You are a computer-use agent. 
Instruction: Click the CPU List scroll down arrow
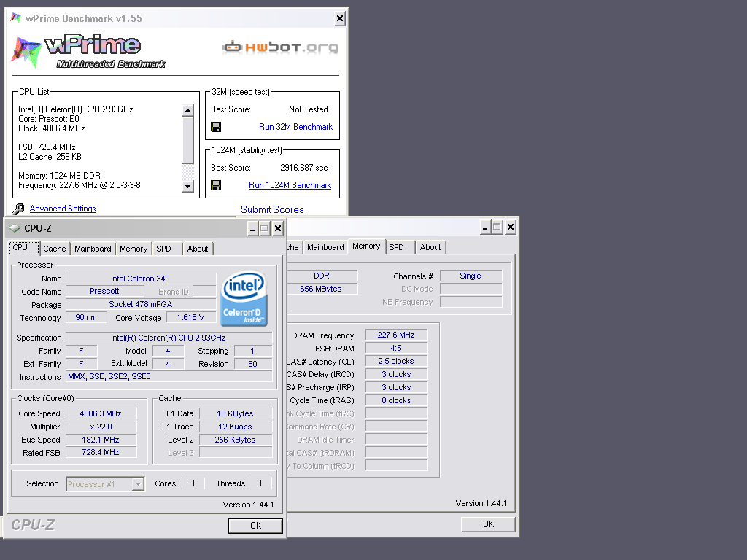[x=187, y=186]
